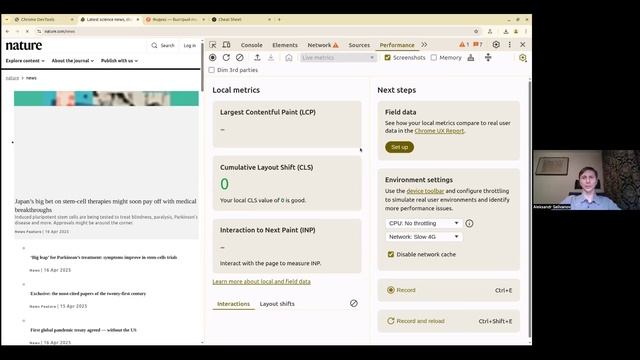640x360 pixels.
Task: Click the browser address bar
Action: pos(253,31)
